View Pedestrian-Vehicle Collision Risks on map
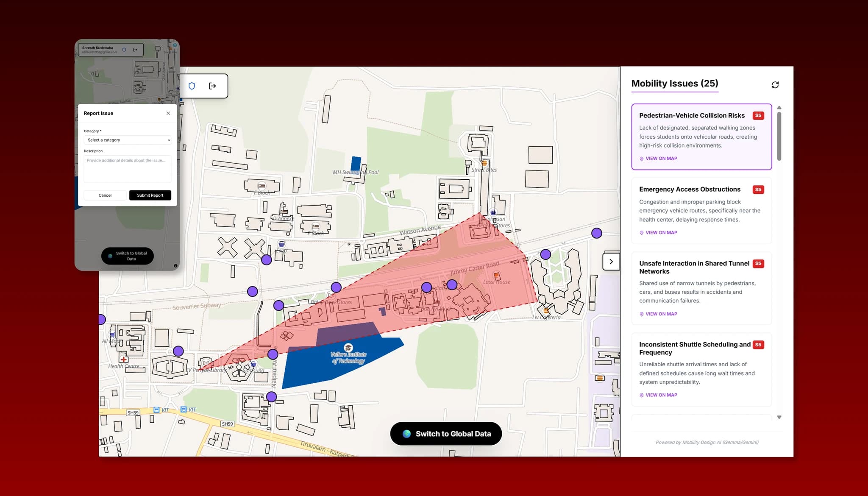This screenshot has width=868, height=496. tap(658, 159)
